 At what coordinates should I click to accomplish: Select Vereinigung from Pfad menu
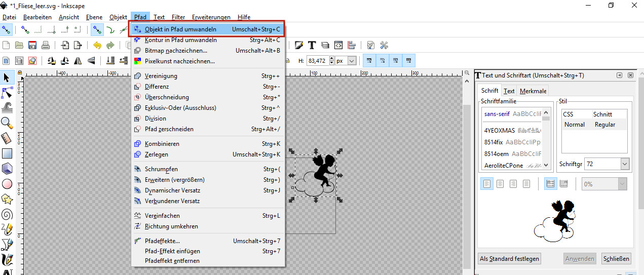pyautogui.click(x=207, y=76)
